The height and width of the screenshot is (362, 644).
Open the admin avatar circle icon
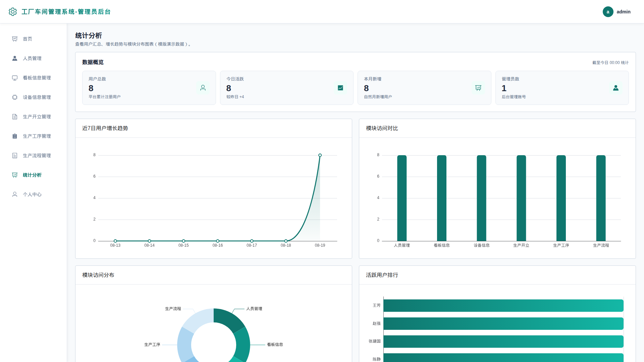(x=608, y=12)
